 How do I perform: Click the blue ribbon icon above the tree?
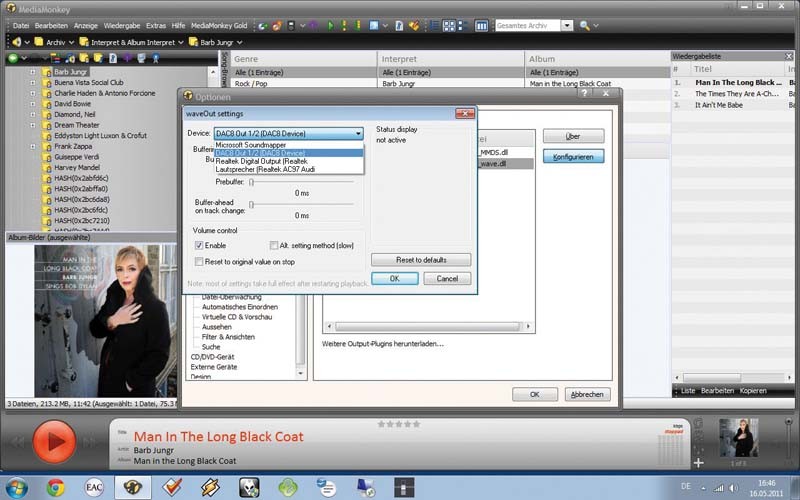point(156,59)
